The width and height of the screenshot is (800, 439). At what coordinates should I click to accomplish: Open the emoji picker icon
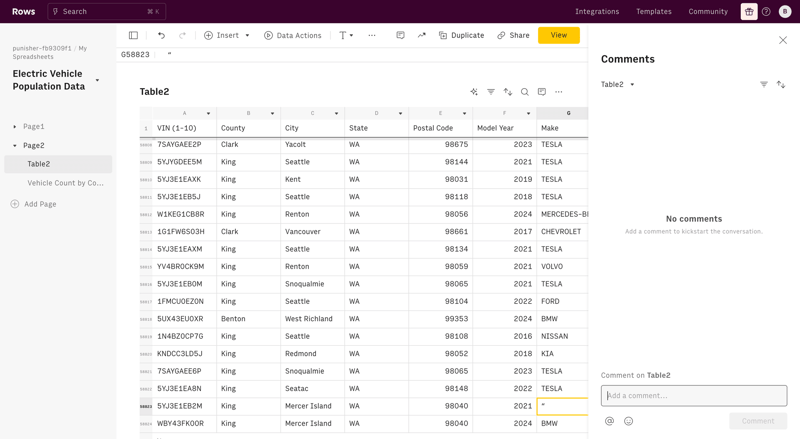point(629,421)
